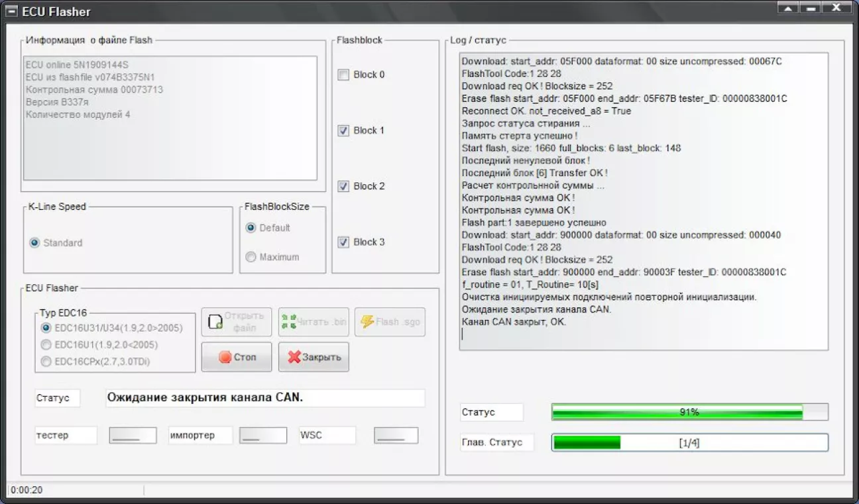Enable the Block 0 checkbox
The width and height of the screenshot is (859, 504).
point(343,75)
